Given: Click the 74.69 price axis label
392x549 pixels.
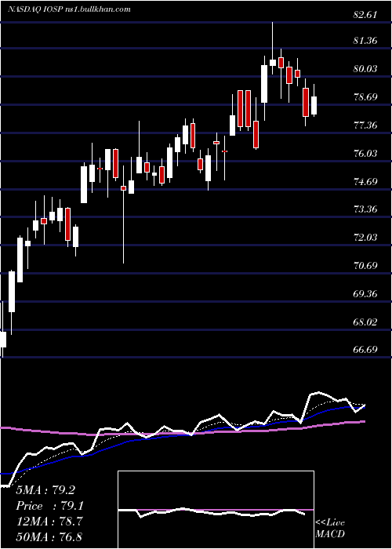Looking at the screenshot, I should point(365,181).
